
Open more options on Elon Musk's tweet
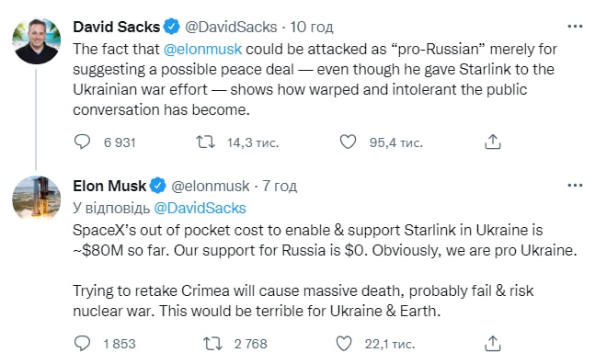pos(575,186)
